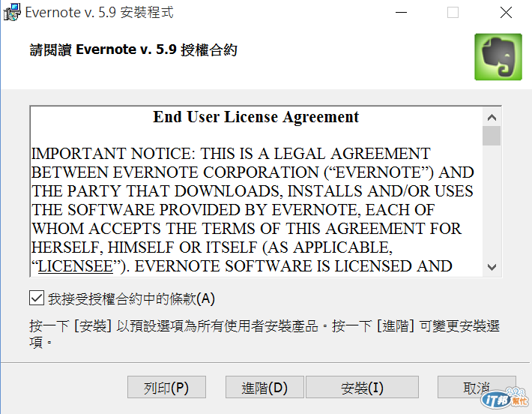The image size is (532, 414).
Task: Start installation with 安裝(I) button
Action: (362, 387)
